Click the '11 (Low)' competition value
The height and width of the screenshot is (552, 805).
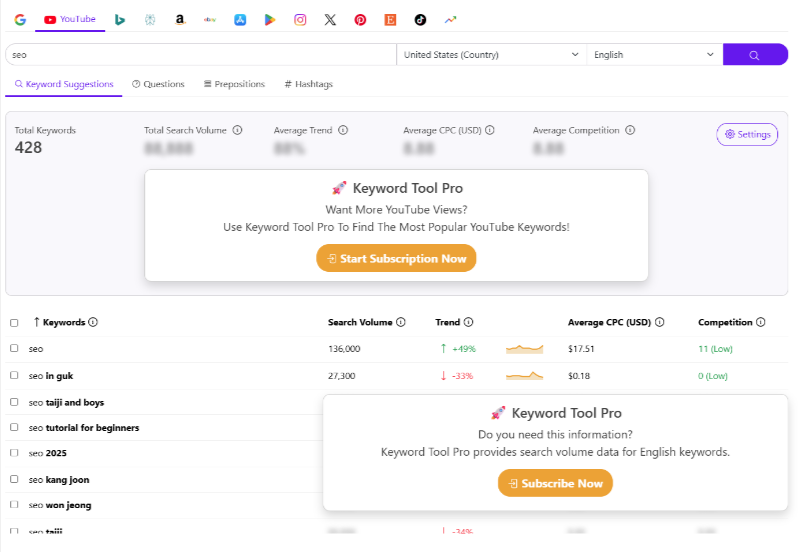715,349
